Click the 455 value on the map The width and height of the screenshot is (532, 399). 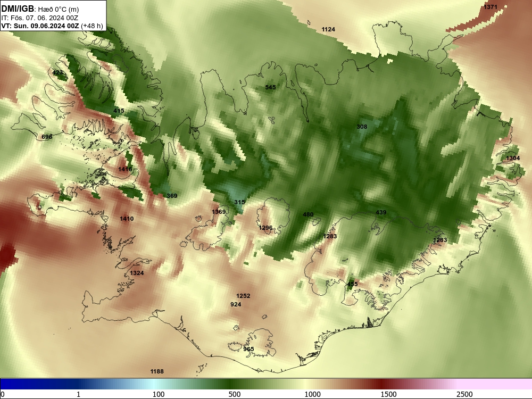click(353, 284)
